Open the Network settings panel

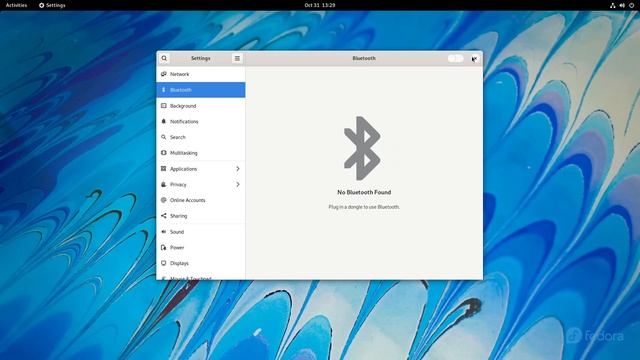click(x=201, y=74)
